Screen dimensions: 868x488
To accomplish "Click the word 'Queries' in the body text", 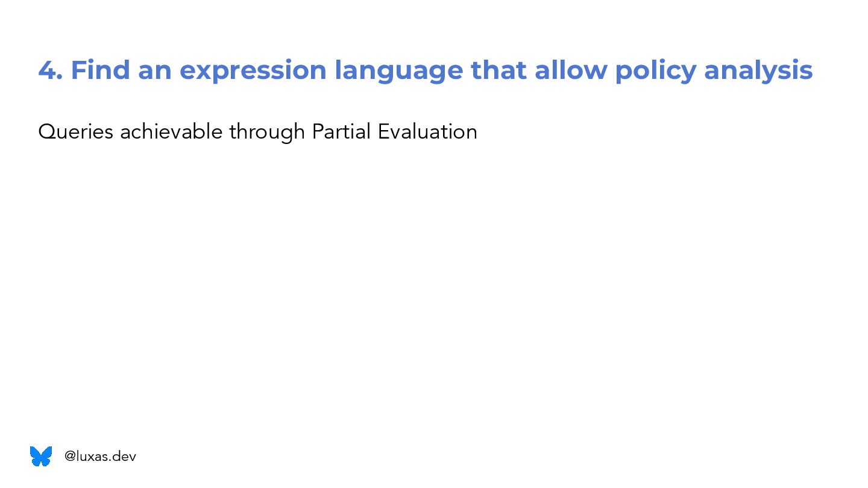I will [75, 131].
